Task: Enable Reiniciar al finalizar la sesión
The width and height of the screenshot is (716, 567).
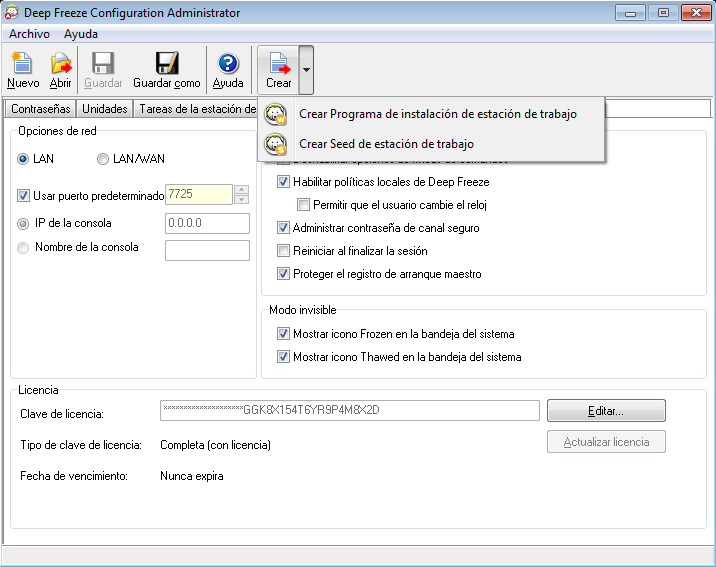Action: tap(283, 251)
